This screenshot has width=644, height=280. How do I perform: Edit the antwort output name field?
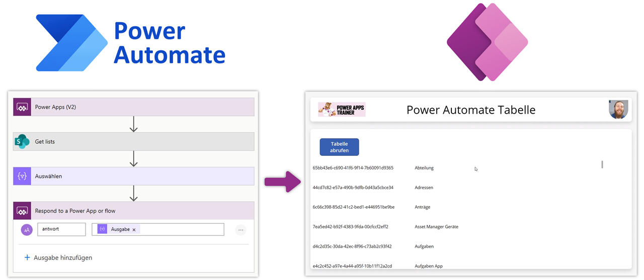pos(61,229)
